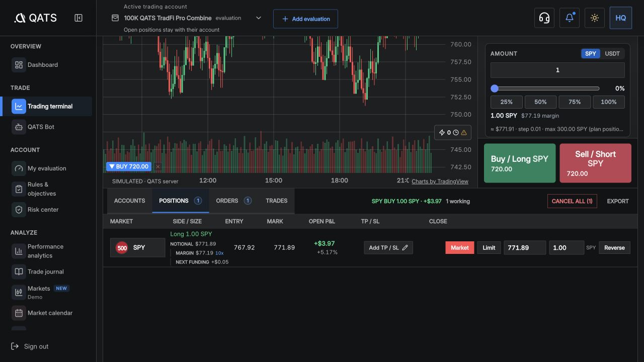
Task: Open the HQ profile avatar
Action: coord(621,18)
